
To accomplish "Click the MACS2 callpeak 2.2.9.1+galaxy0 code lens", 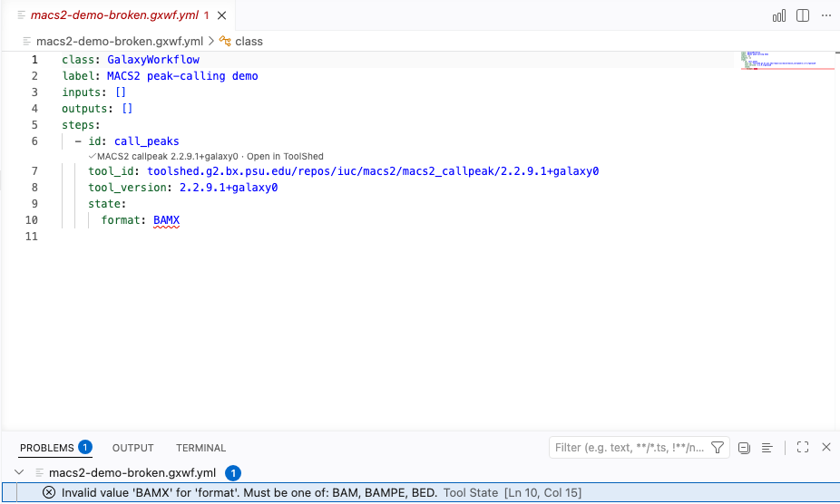I will click(167, 157).
